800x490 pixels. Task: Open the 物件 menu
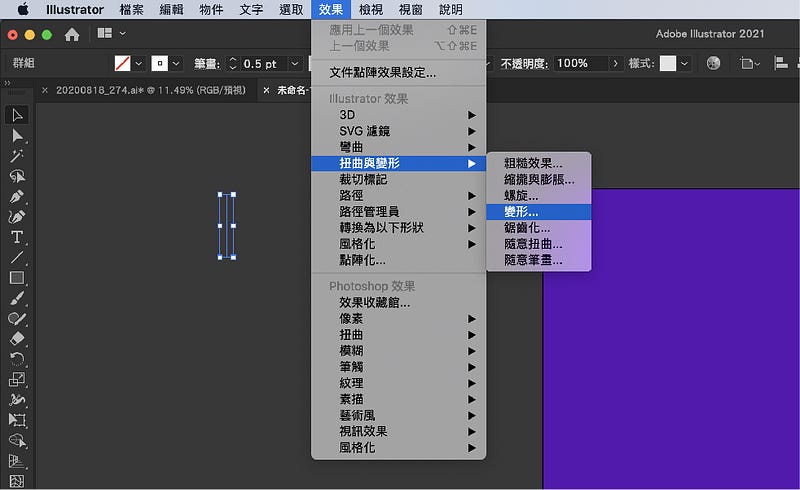[211, 9]
